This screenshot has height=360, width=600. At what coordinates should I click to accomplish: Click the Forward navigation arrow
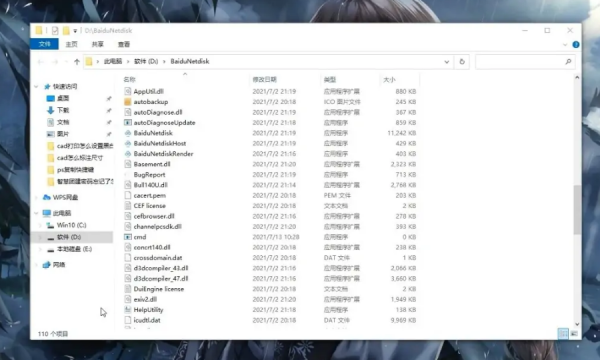pos(55,62)
